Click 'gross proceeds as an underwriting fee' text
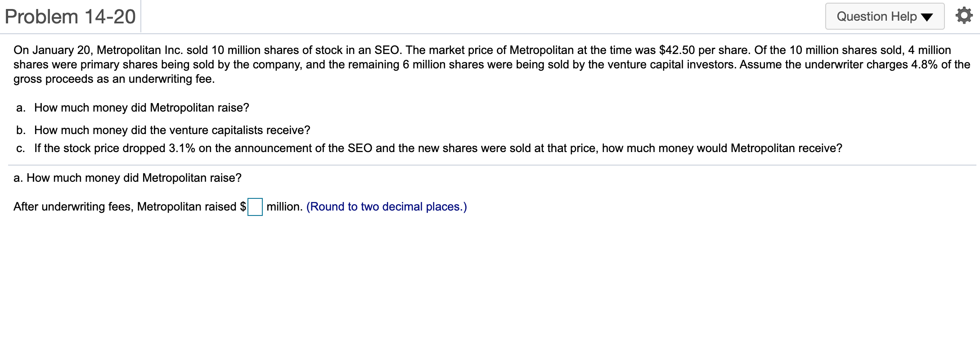The height and width of the screenshot is (341, 980). 114,79
